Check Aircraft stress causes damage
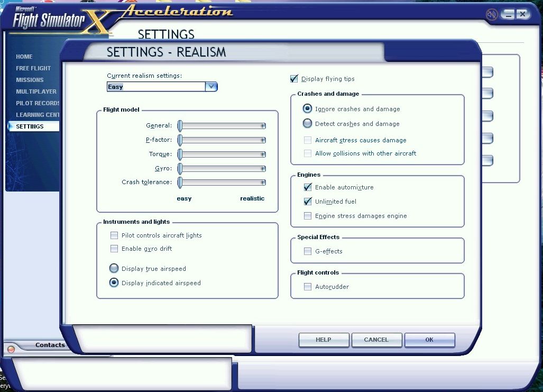 click(308, 140)
